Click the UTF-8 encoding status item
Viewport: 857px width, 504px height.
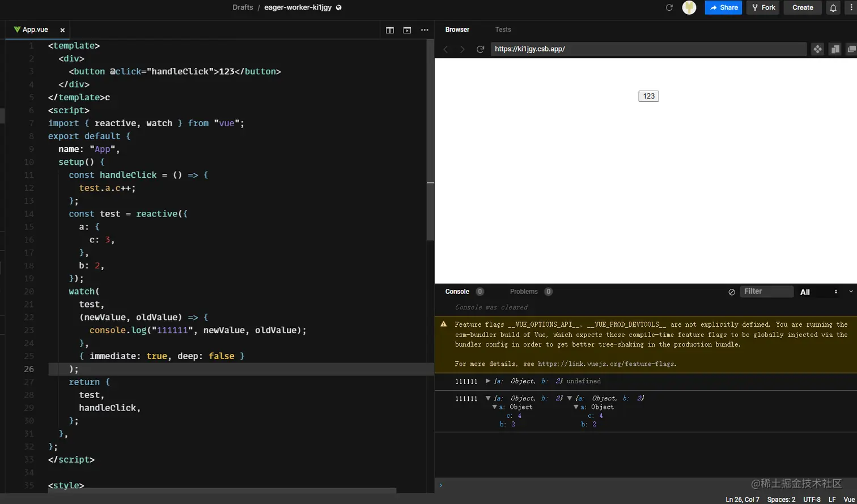[812, 499]
